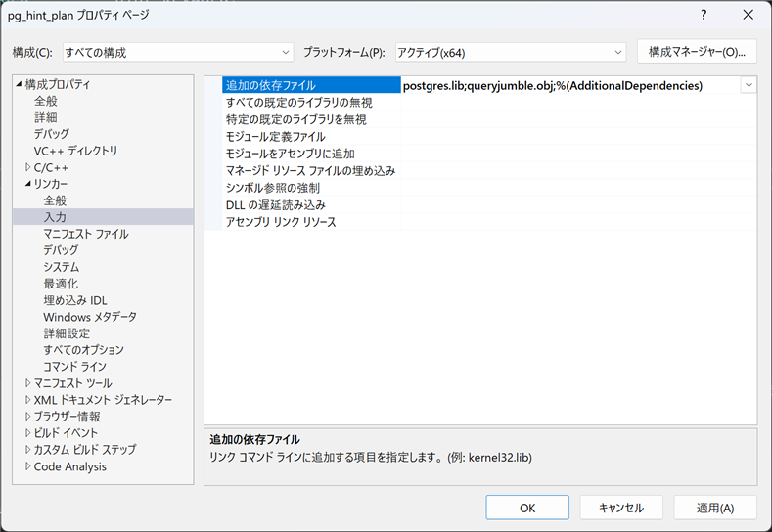Open the dropdown arrow for 追加の依存ファイル value

pyautogui.click(x=749, y=85)
